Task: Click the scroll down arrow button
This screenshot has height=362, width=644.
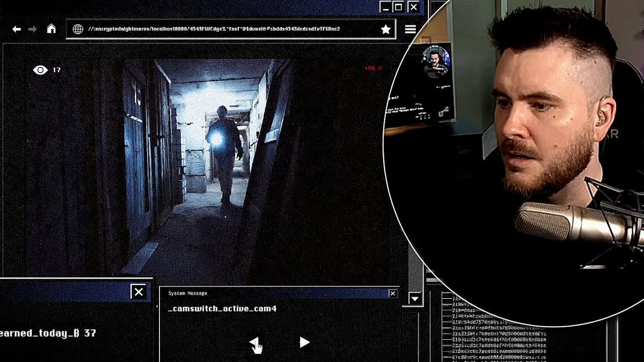Action: 415,299
